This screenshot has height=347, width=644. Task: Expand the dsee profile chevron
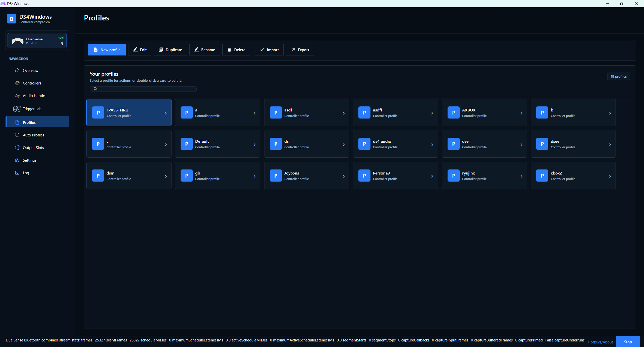point(610,144)
